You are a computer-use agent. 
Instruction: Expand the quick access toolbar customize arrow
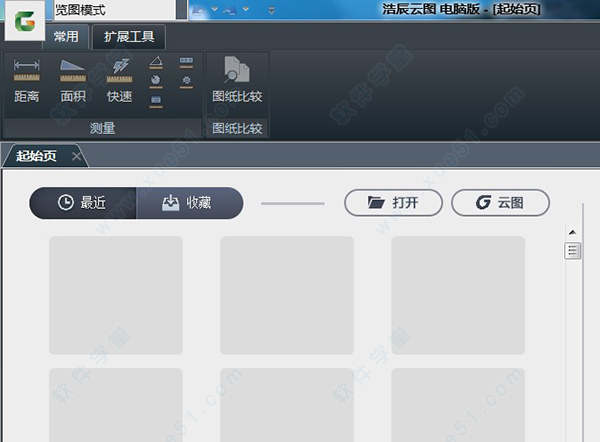[273, 9]
